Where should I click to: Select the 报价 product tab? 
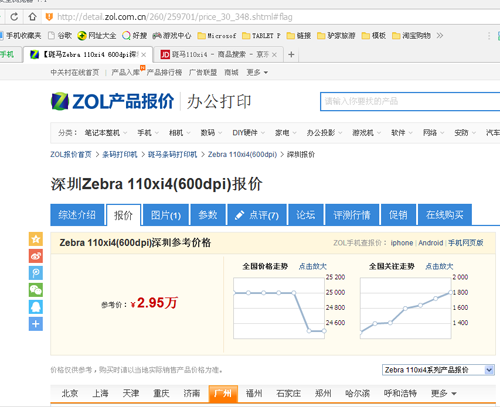pyautogui.click(x=123, y=215)
